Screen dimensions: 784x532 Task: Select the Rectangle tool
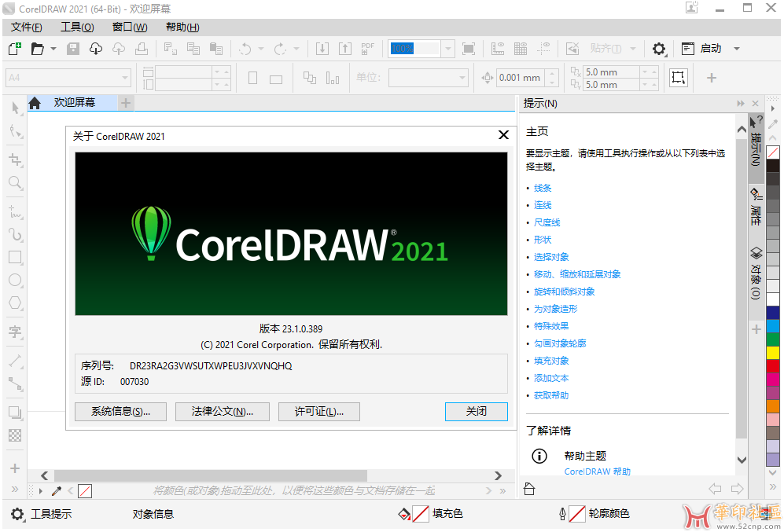(x=16, y=257)
